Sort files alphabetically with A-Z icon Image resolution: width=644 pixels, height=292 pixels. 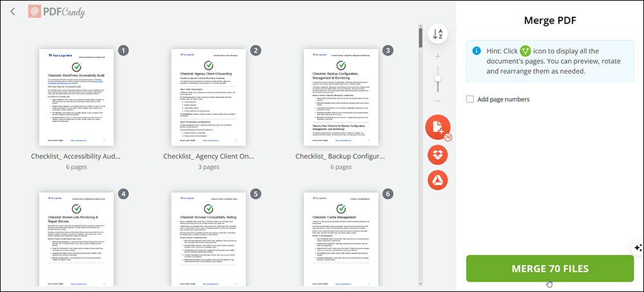pos(437,34)
